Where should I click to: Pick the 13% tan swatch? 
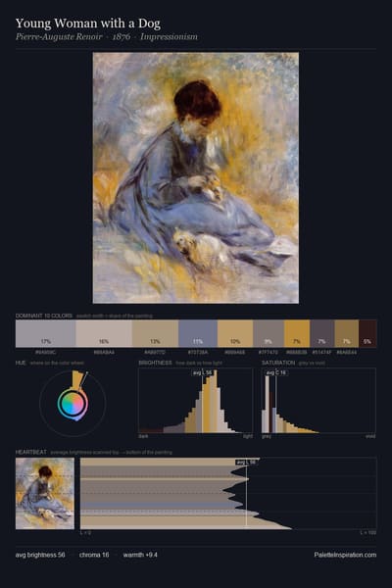pyautogui.click(x=155, y=333)
